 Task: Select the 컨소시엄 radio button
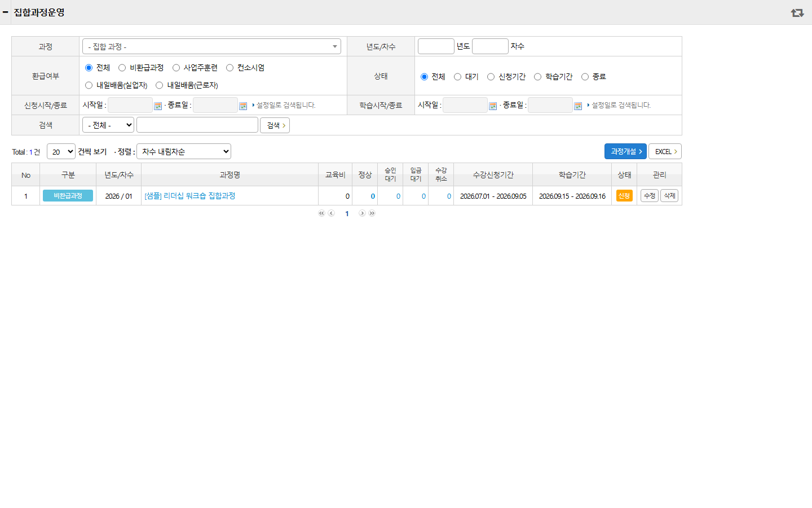[x=230, y=68]
